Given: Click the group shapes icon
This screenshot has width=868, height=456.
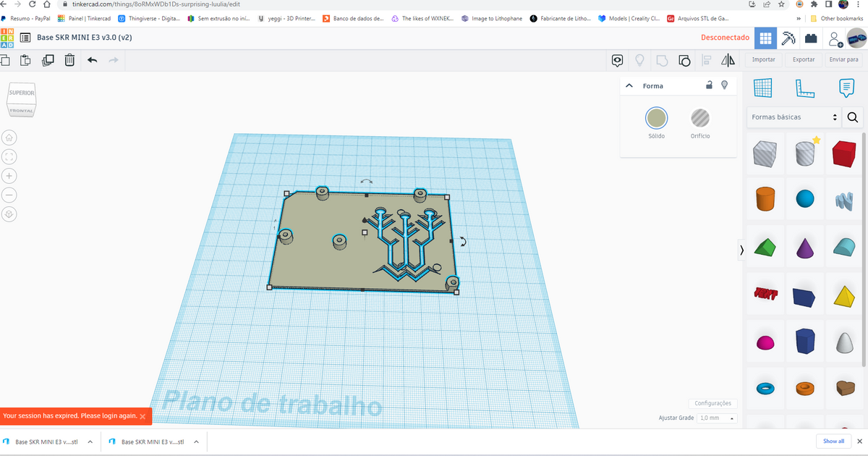Looking at the screenshot, I should (684, 60).
